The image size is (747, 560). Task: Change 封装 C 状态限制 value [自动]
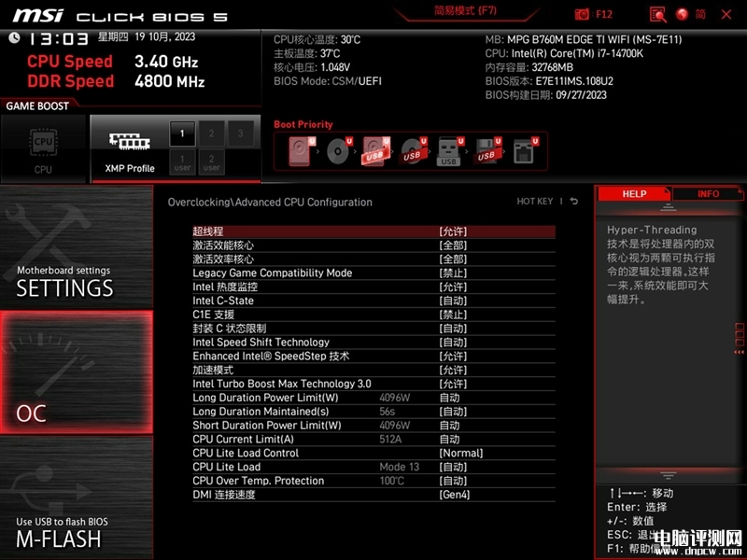tap(453, 329)
